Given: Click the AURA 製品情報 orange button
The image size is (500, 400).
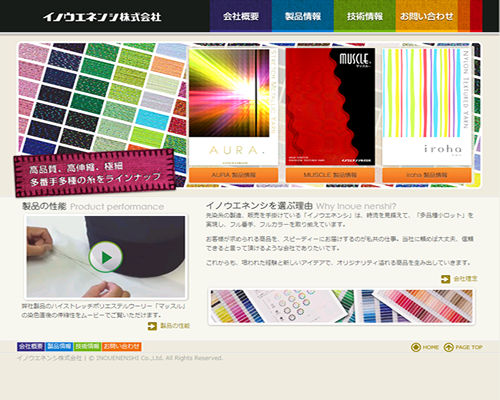Looking at the screenshot, I should pyautogui.click(x=234, y=175).
